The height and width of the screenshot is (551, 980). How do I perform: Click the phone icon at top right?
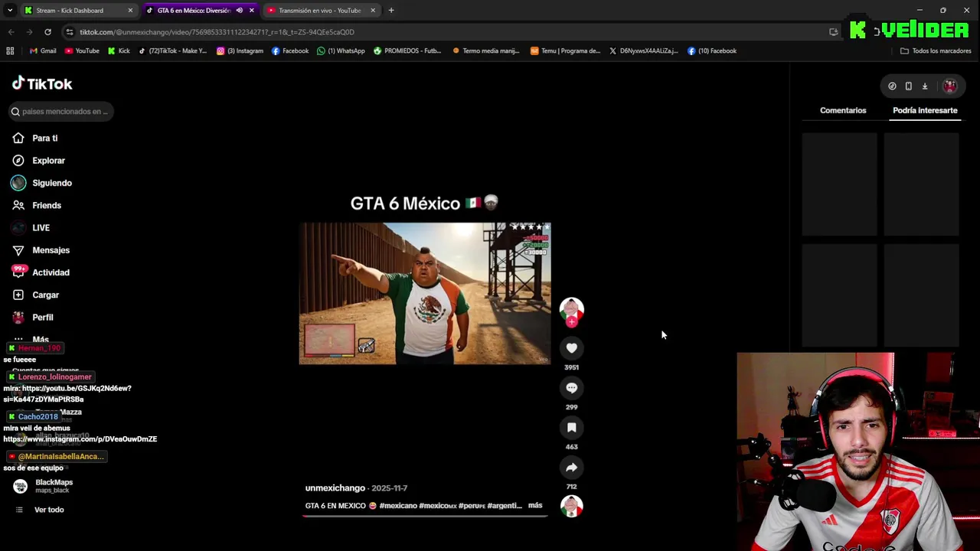tap(908, 86)
